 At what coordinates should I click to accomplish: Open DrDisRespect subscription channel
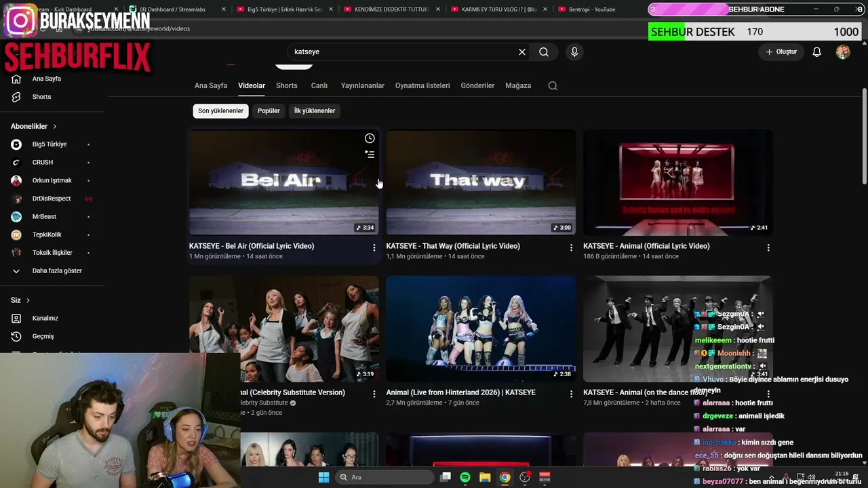coord(52,199)
